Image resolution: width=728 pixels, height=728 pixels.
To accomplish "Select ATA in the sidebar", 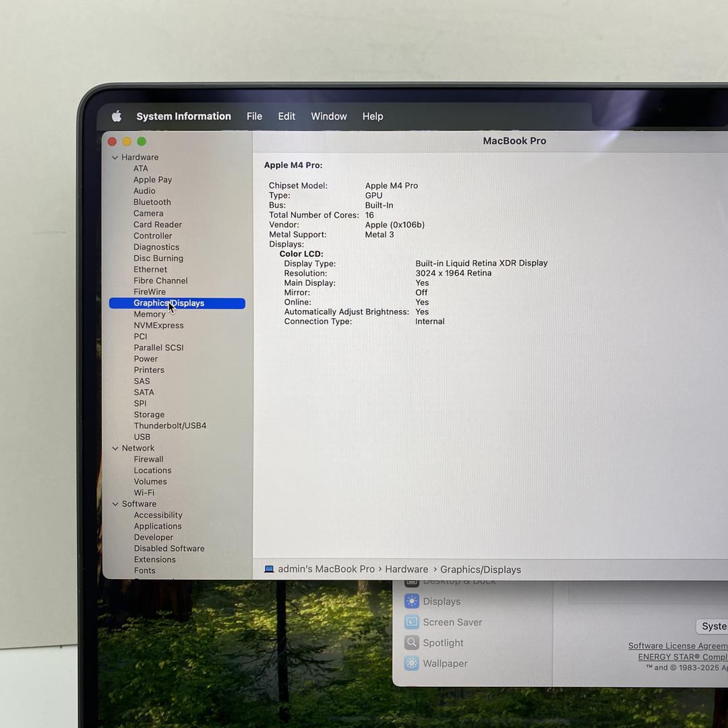I will point(141,169).
